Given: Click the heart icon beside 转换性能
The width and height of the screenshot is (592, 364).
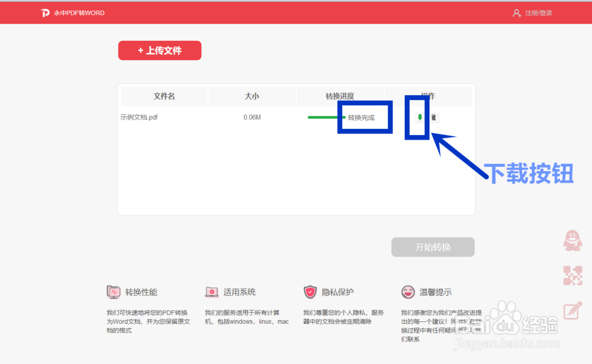Looking at the screenshot, I should point(114,291).
